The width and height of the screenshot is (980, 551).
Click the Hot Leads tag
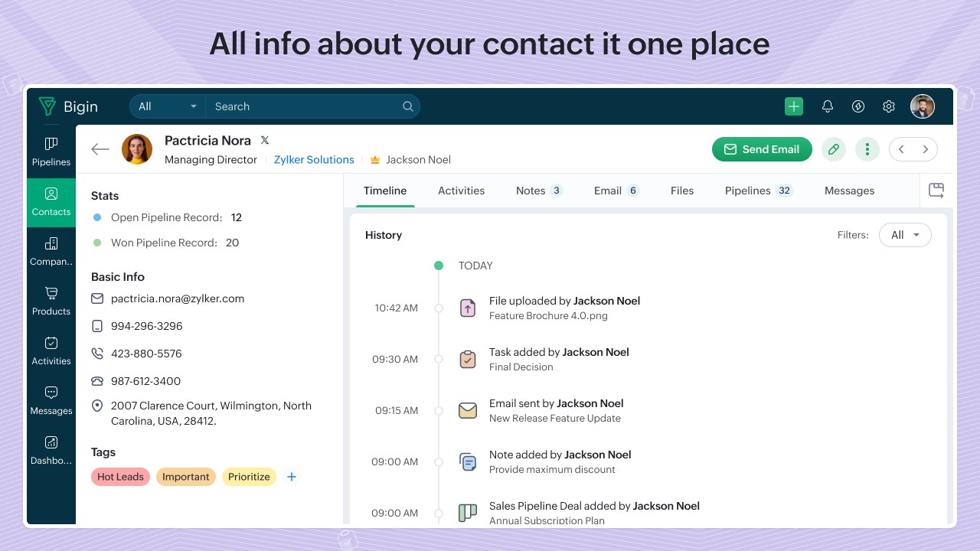[x=120, y=477]
